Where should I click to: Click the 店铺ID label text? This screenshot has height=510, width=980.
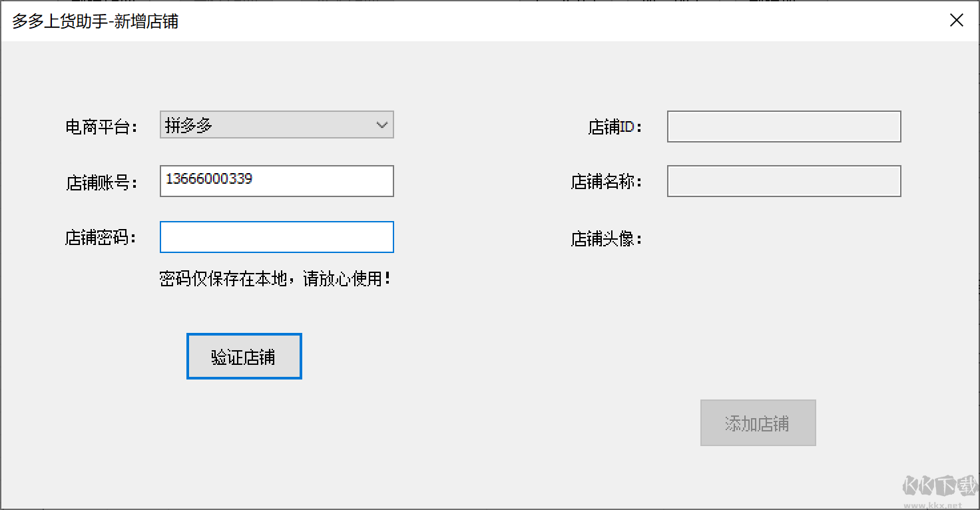coord(615,127)
